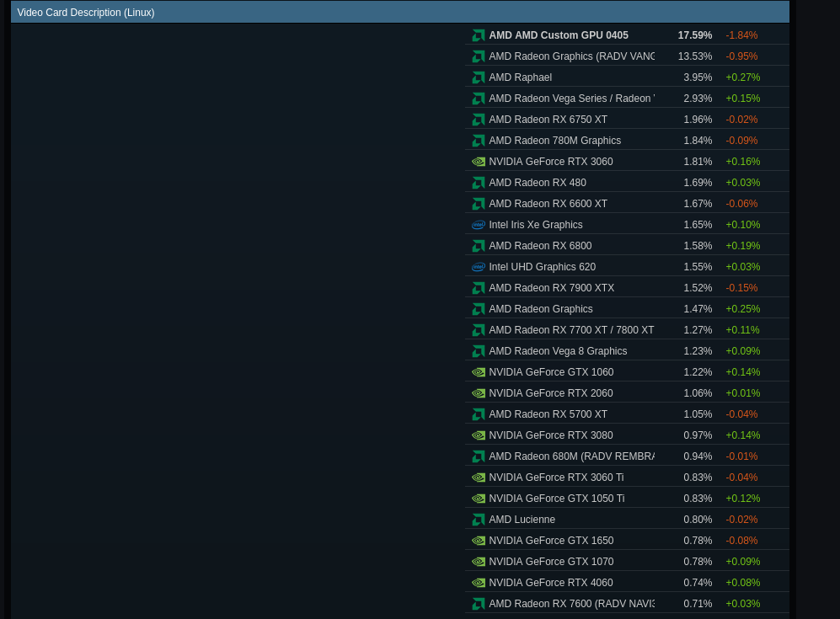The image size is (840, 619).
Task: Select AMD Radeon RX 6750 XT name
Action: coord(548,120)
